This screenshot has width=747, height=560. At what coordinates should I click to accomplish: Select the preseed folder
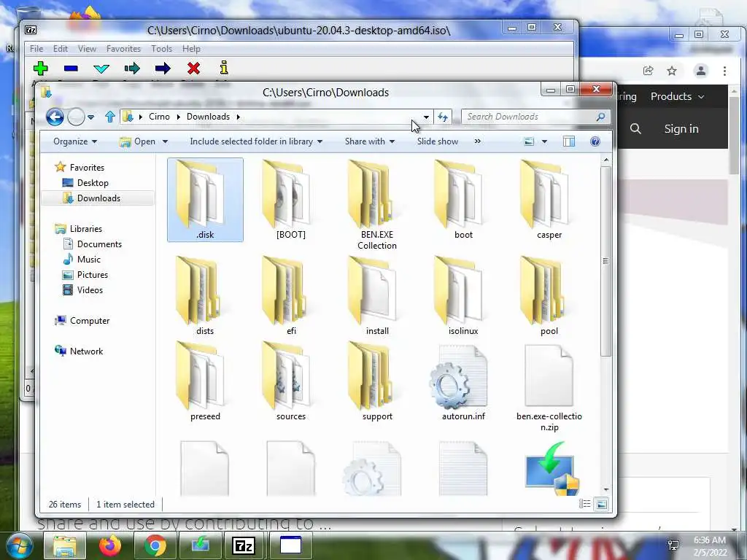205,382
